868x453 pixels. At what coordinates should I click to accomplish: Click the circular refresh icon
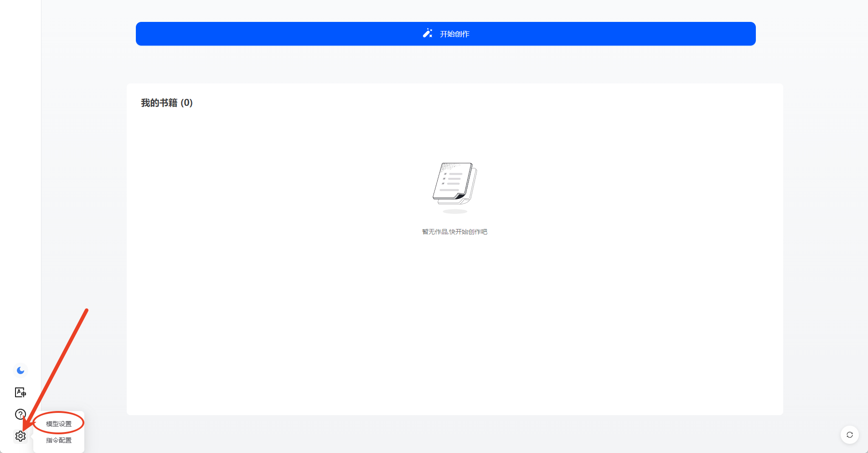pos(849,435)
